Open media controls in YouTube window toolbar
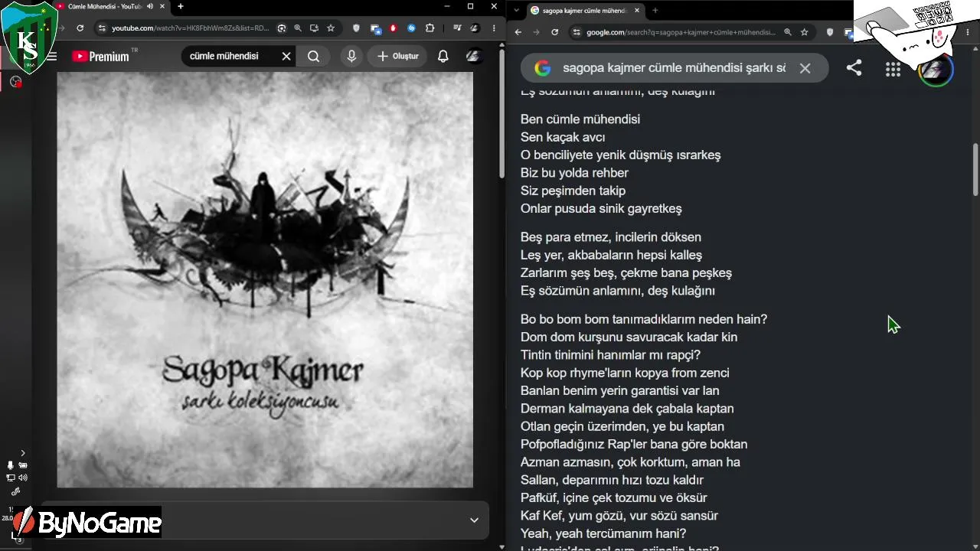This screenshot has width=980, height=551. click(x=457, y=28)
